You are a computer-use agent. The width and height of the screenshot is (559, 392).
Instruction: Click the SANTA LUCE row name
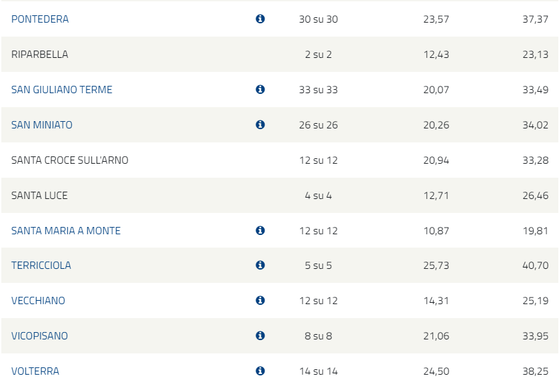tap(39, 196)
